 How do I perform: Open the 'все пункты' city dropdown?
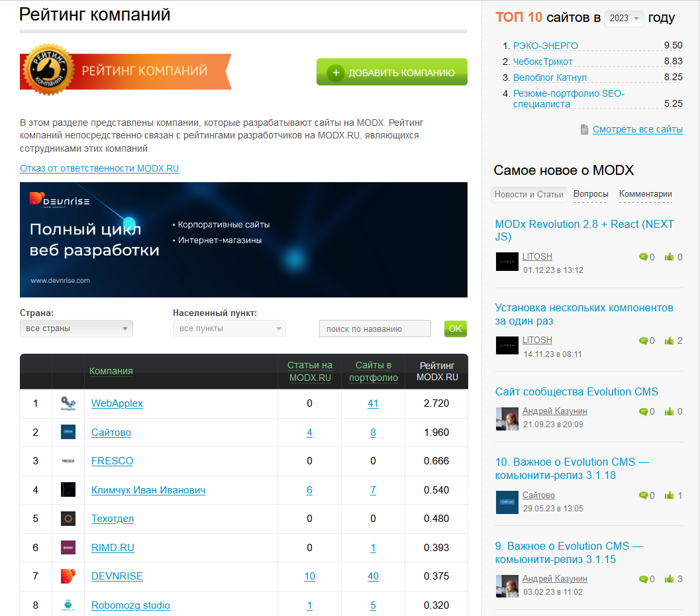tap(229, 329)
